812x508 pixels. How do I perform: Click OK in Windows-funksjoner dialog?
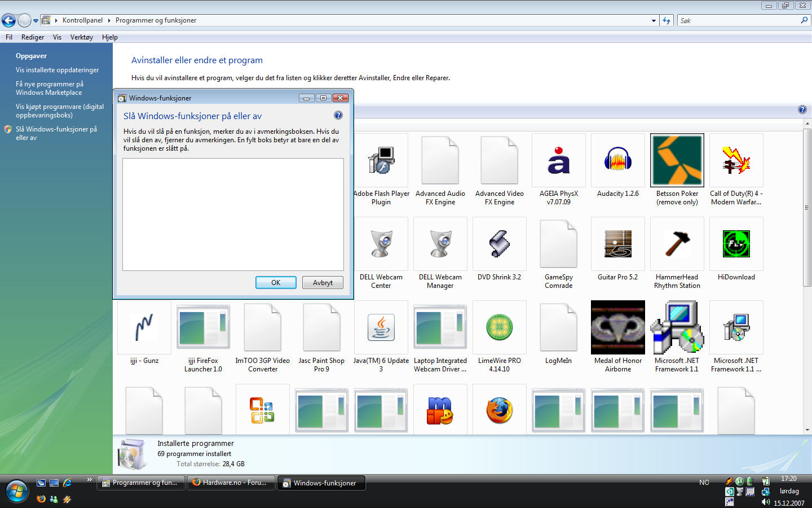[x=276, y=283]
